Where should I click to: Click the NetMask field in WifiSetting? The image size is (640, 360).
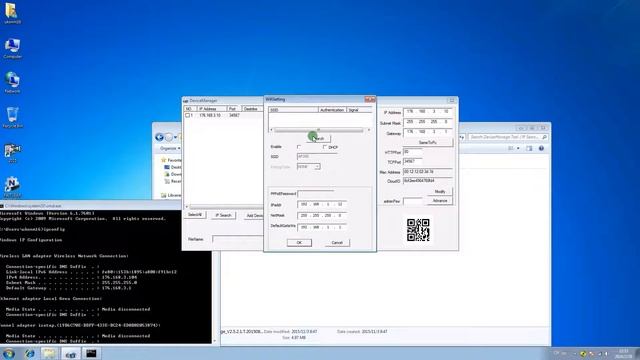pyautogui.click(x=322, y=216)
